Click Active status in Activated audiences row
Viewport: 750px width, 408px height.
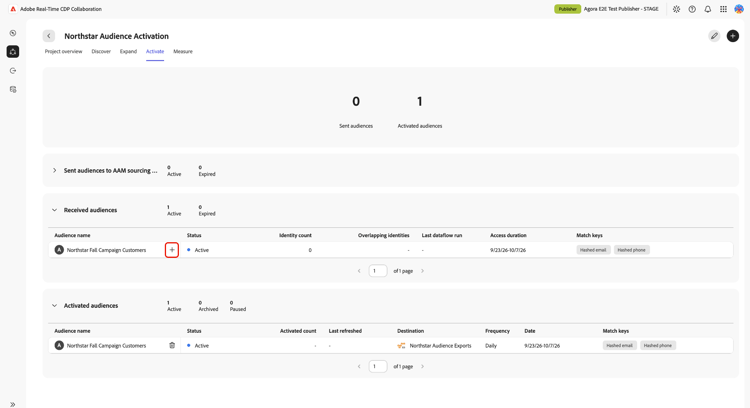[201, 345]
